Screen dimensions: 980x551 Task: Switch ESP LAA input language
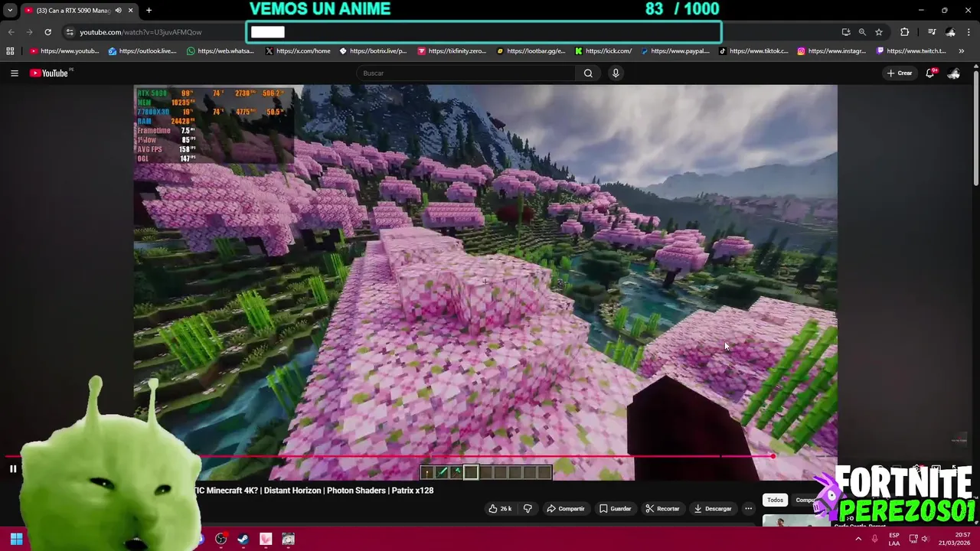[x=894, y=539]
